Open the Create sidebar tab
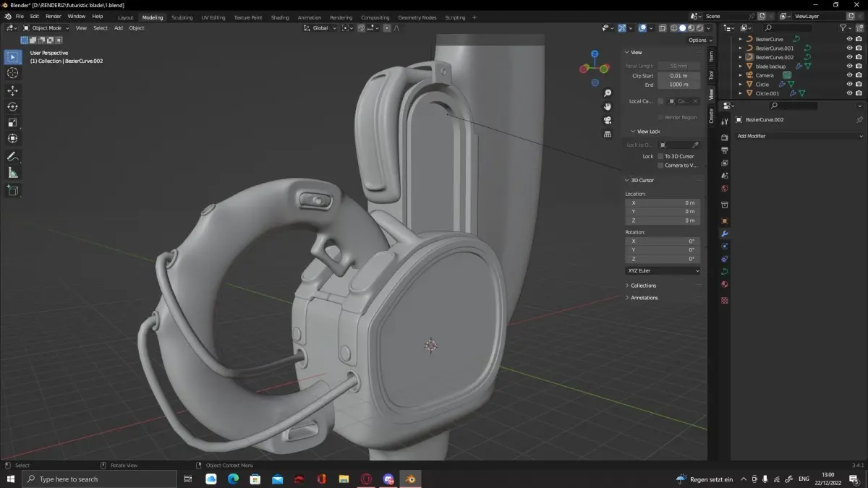Image resolution: width=868 pixels, height=488 pixels. point(711,115)
